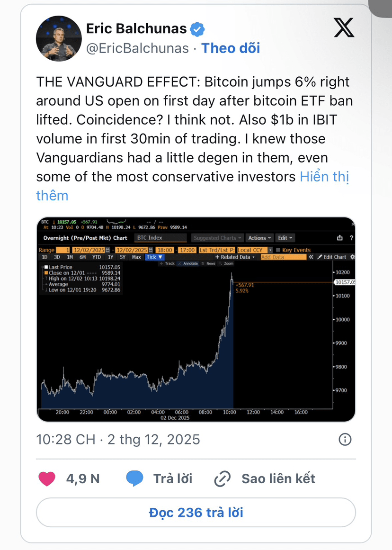
Task: Select the YTD range tab
Action: pos(97,257)
